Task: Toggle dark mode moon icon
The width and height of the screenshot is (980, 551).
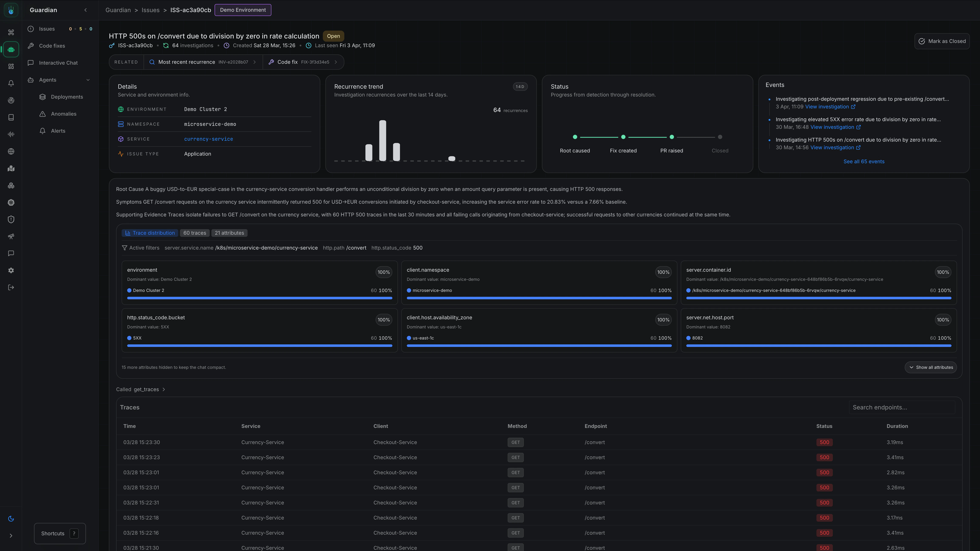Action: click(11, 519)
